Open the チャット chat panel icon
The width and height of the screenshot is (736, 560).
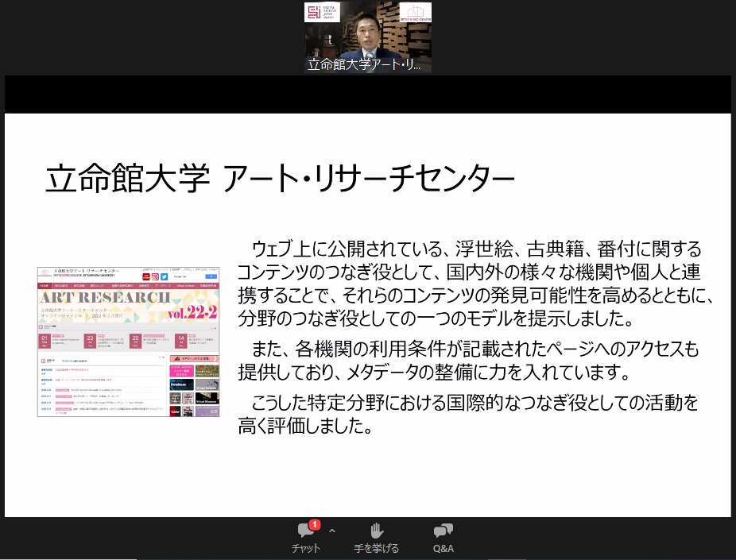pyautogui.click(x=306, y=530)
